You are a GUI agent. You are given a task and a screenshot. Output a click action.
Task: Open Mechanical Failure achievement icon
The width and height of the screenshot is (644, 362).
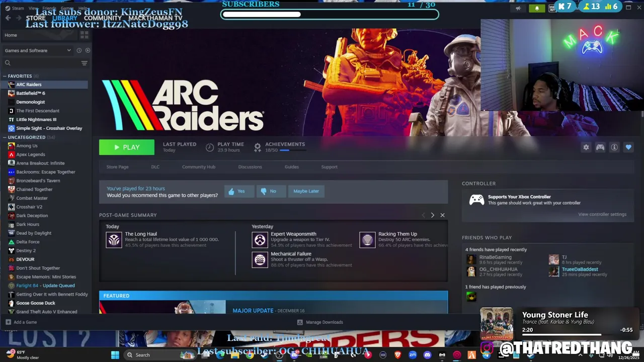pyautogui.click(x=260, y=259)
